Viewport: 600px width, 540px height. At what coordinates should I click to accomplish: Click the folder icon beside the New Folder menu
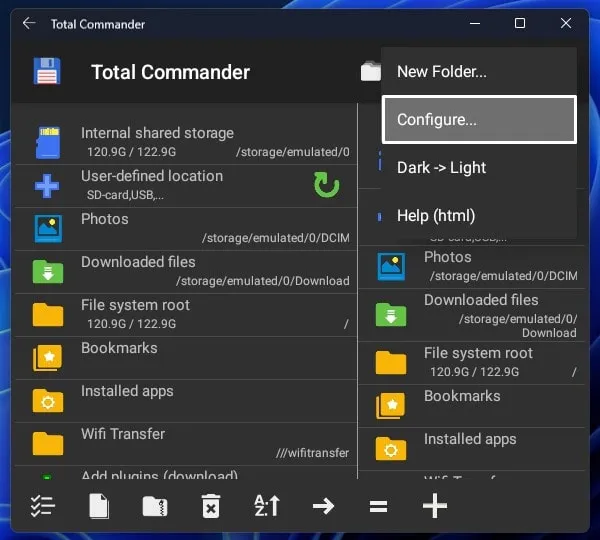[370, 71]
